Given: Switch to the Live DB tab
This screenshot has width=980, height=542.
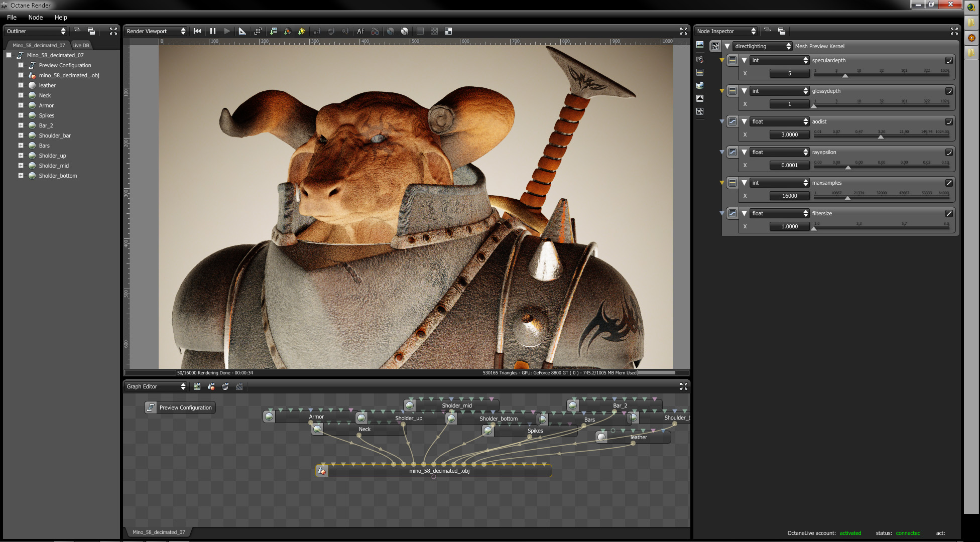Looking at the screenshot, I should pyautogui.click(x=80, y=45).
